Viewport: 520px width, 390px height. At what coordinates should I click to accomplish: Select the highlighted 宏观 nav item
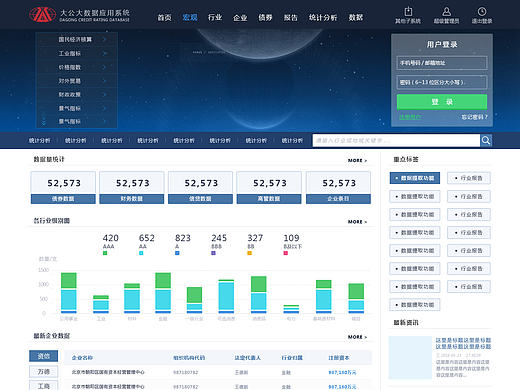(x=190, y=17)
